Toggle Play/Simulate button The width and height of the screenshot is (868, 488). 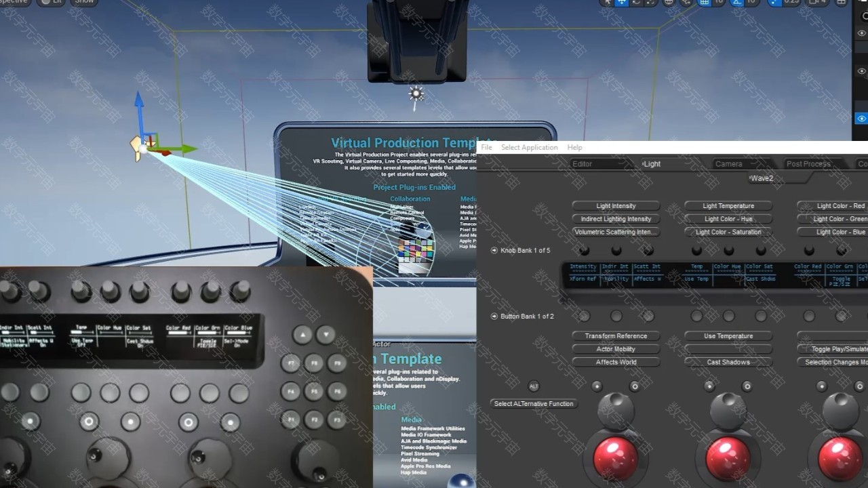coord(833,349)
